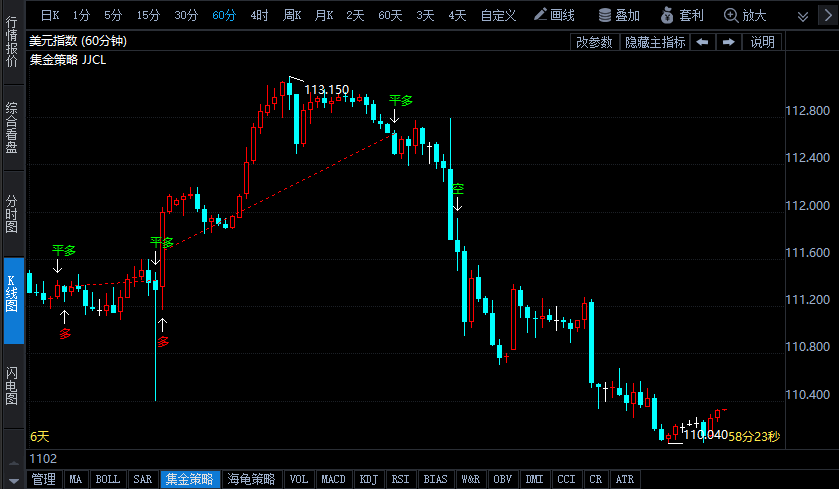This screenshot has height=489, width=839.
Task: Select the ATR indicator tab
Action: click(x=624, y=479)
